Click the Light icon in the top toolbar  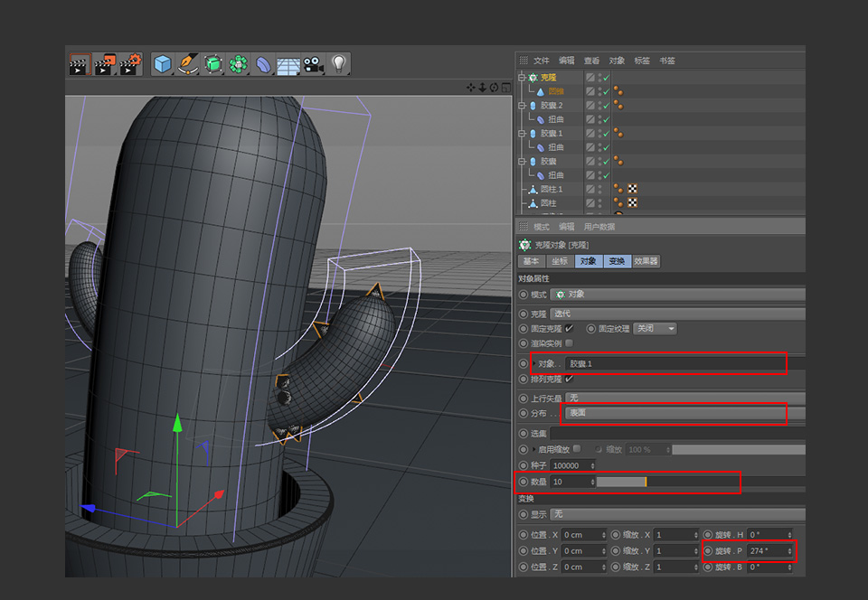pyautogui.click(x=339, y=64)
